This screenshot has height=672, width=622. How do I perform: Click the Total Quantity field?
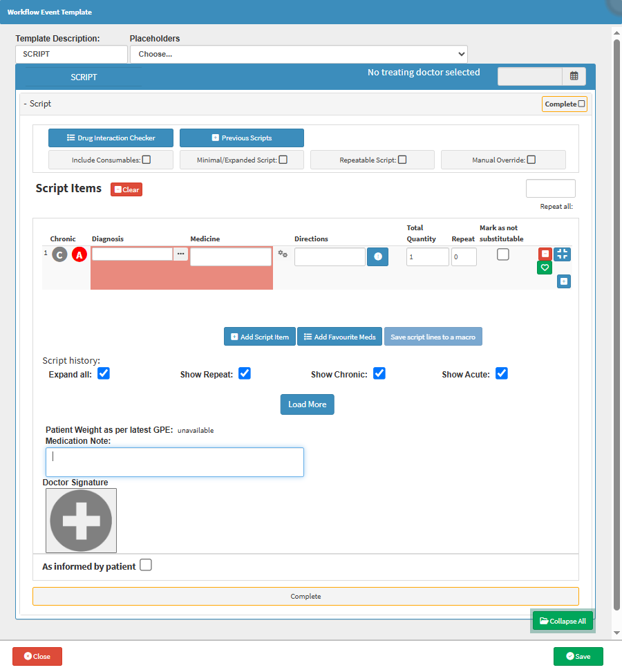click(428, 256)
